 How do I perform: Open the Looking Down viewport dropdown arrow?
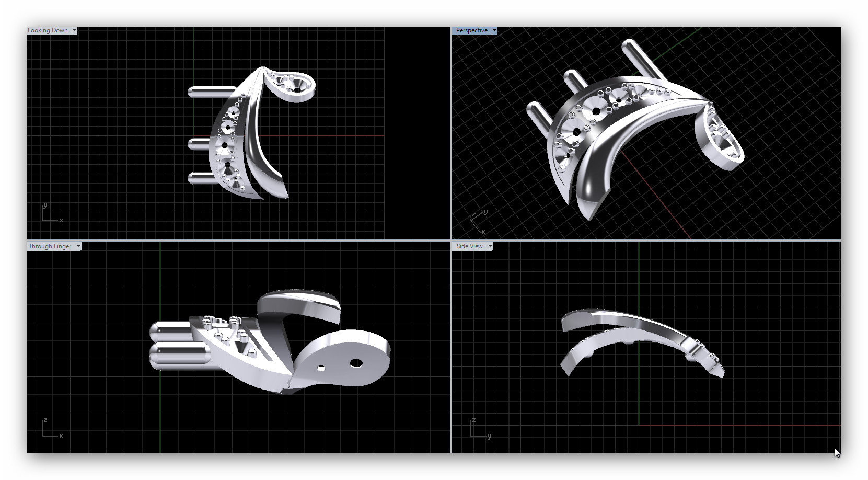[x=74, y=31]
